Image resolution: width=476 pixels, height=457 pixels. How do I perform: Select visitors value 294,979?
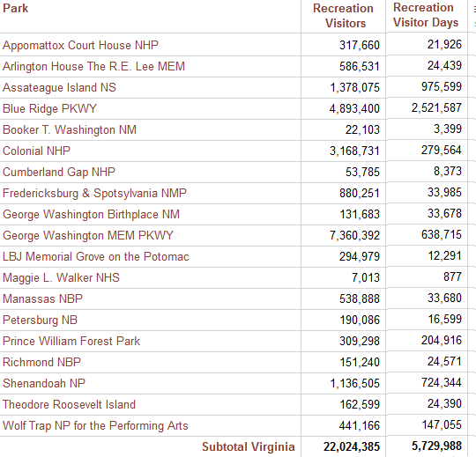pyautogui.click(x=360, y=257)
